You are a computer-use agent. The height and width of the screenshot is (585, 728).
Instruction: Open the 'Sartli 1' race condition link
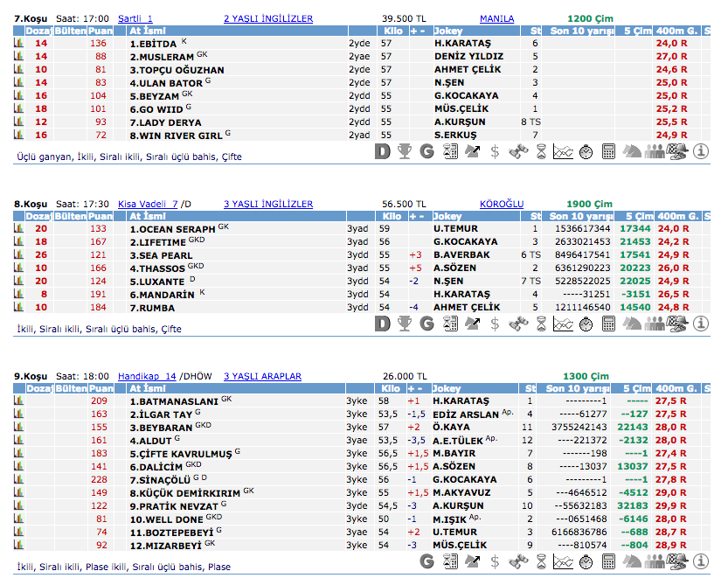point(135,18)
